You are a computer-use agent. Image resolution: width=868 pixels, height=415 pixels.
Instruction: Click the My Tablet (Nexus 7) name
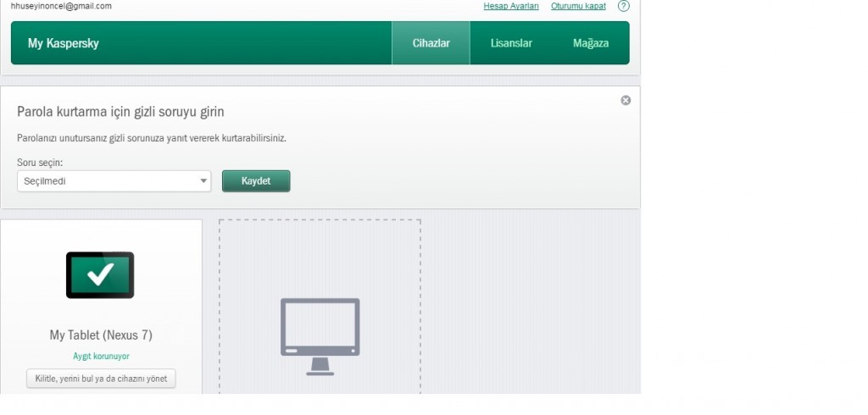pyautogui.click(x=101, y=335)
